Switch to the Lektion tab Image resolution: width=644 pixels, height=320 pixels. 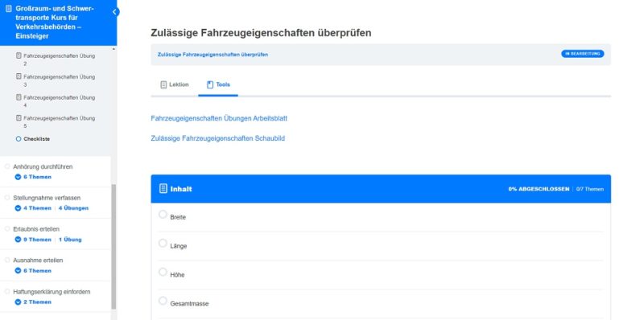pos(175,85)
